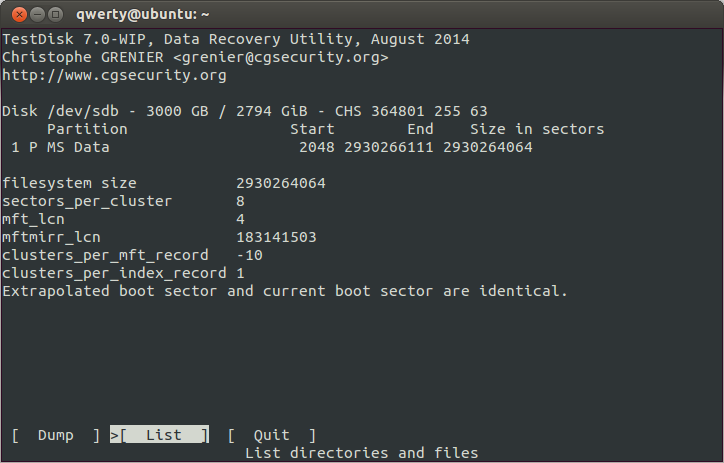Click start sector value 2048
The width and height of the screenshot is (724, 463).
coord(317,147)
